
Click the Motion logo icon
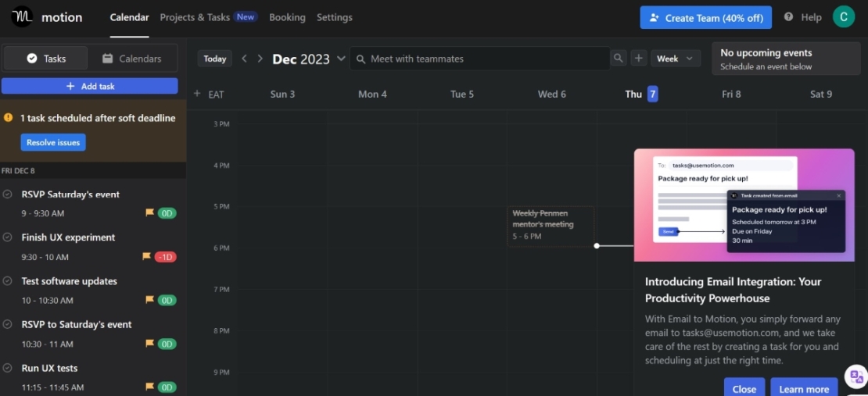[22, 16]
